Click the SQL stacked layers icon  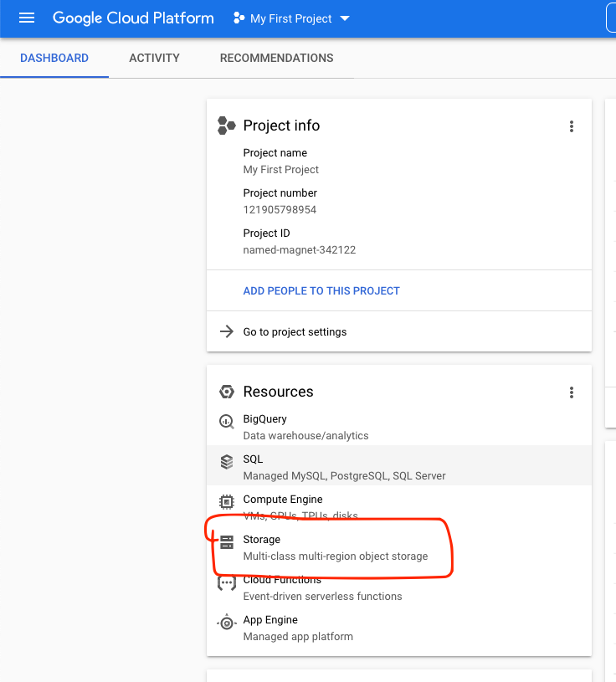tap(226, 462)
